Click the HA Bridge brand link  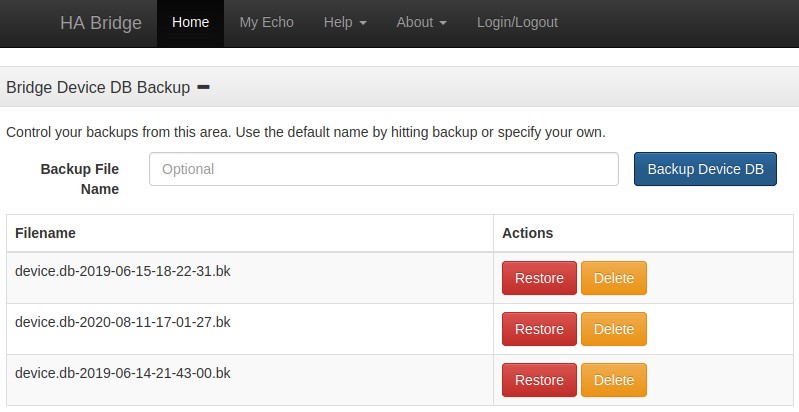point(100,22)
